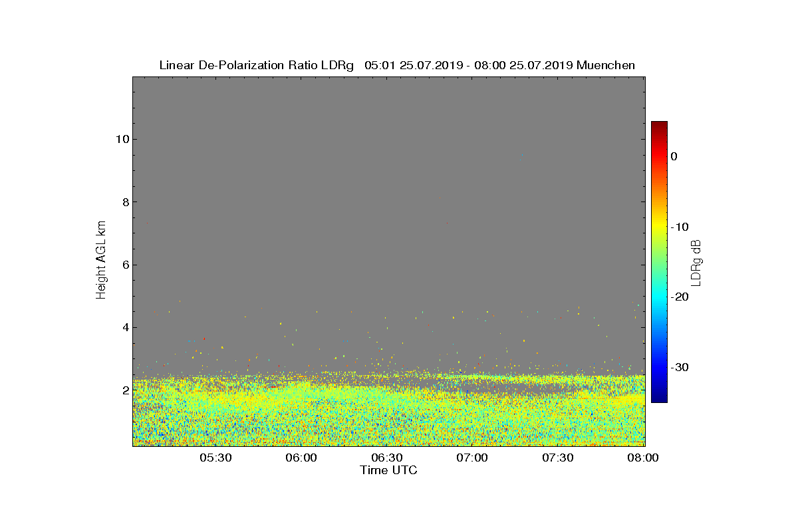This screenshot has height=532, width=798.
Task: Click the 07:00 time axis label
Action: point(473,458)
